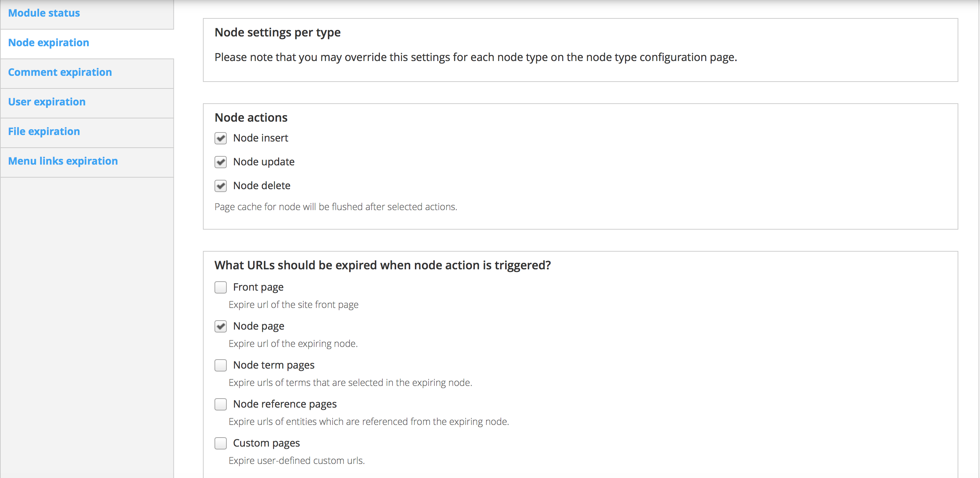Uncheck the Node insert checkbox
Viewport: 980px width, 478px height.
tap(221, 138)
